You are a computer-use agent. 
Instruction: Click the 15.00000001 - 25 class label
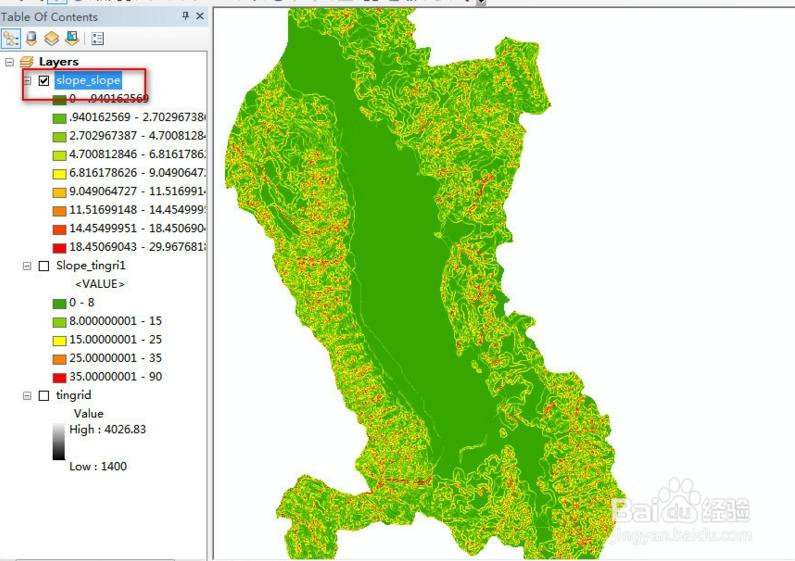pos(116,339)
